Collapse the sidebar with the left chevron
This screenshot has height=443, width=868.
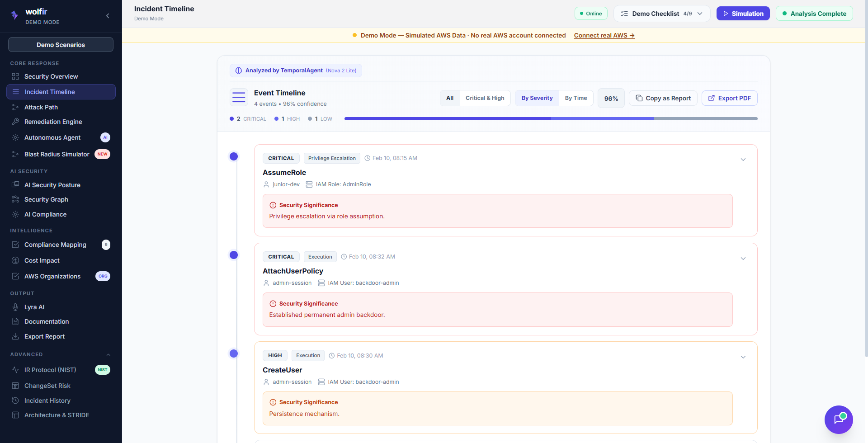pos(108,16)
